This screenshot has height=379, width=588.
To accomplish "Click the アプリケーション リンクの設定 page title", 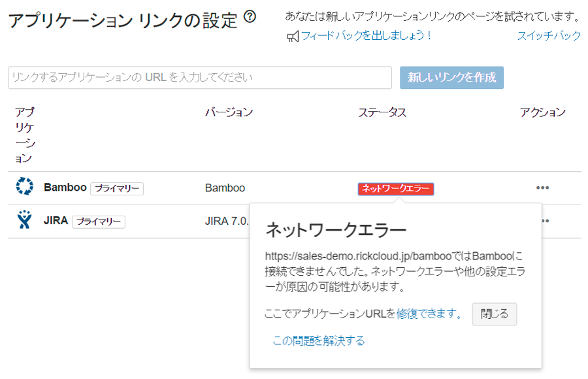I will [123, 20].
